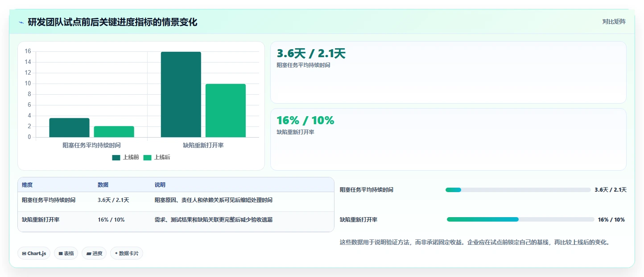Select the 缺陷重新打开率 table row cell
The width and height of the screenshot is (644, 277).
coord(41,220)
